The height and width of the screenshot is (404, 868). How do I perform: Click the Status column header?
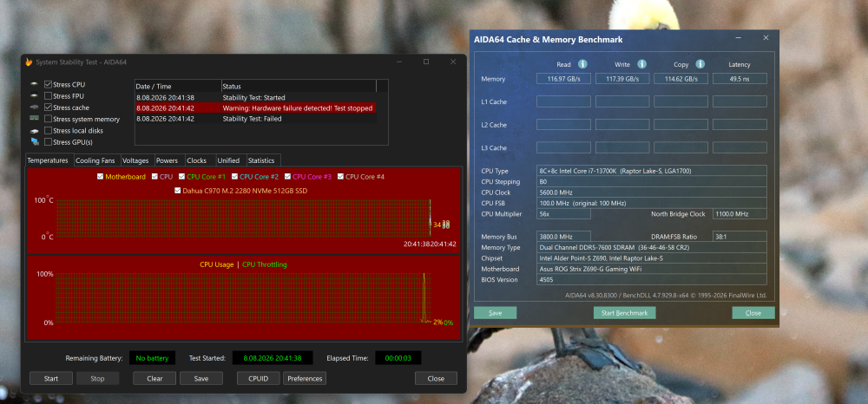click(299, 86)
